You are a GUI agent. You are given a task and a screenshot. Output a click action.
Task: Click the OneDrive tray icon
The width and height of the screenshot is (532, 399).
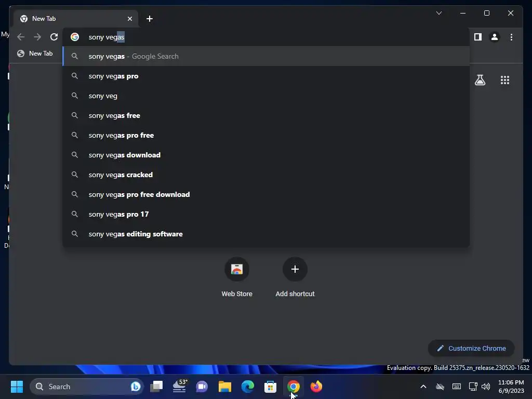point(440,387)
